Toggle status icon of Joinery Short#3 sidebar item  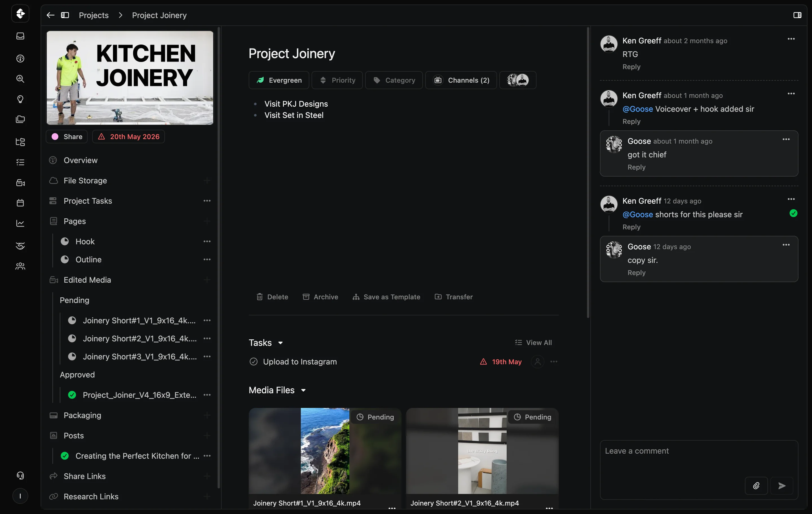click(72, 356)
